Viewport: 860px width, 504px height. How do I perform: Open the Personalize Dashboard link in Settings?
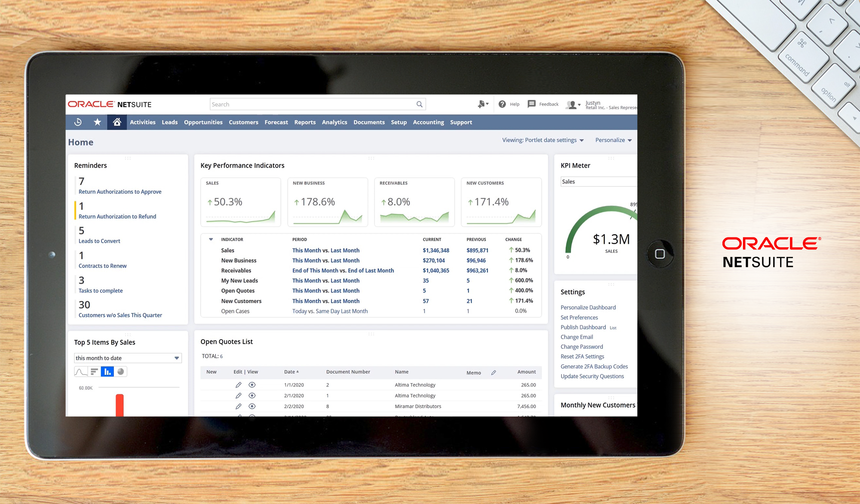point(588,307)
